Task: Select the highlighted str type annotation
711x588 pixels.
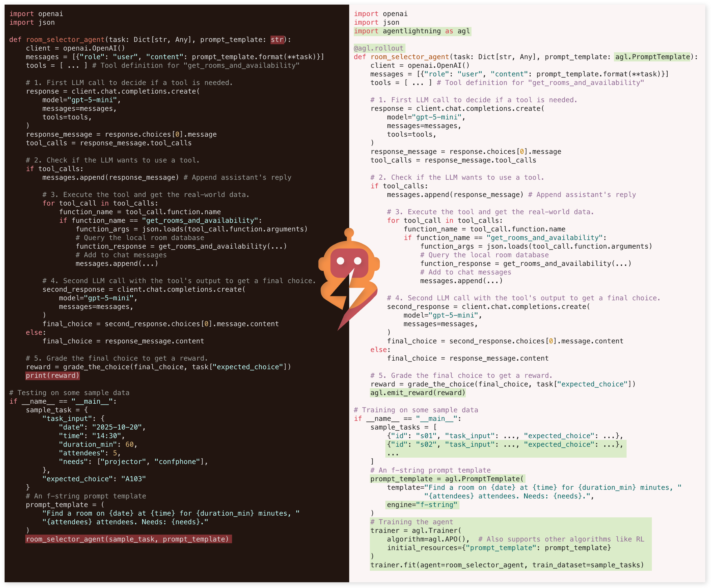Action: click(277, 40)
